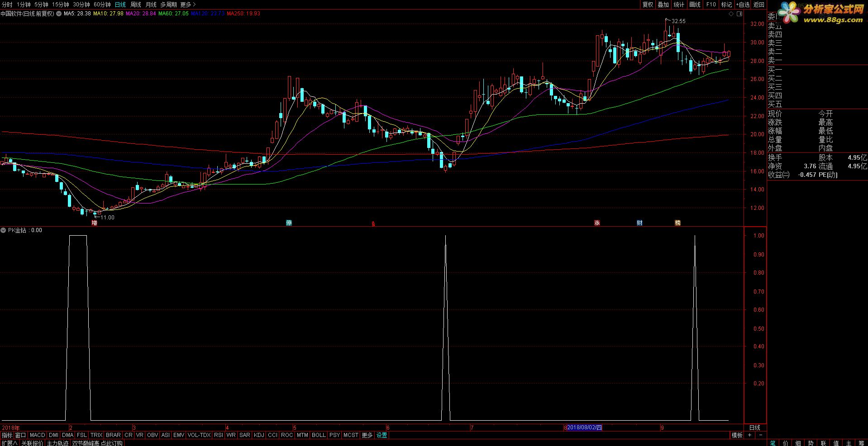Screen dimensions: 868x446
Task: Click the round arrow icon beside 中国软件 title
Action: [x=59, y=14]
